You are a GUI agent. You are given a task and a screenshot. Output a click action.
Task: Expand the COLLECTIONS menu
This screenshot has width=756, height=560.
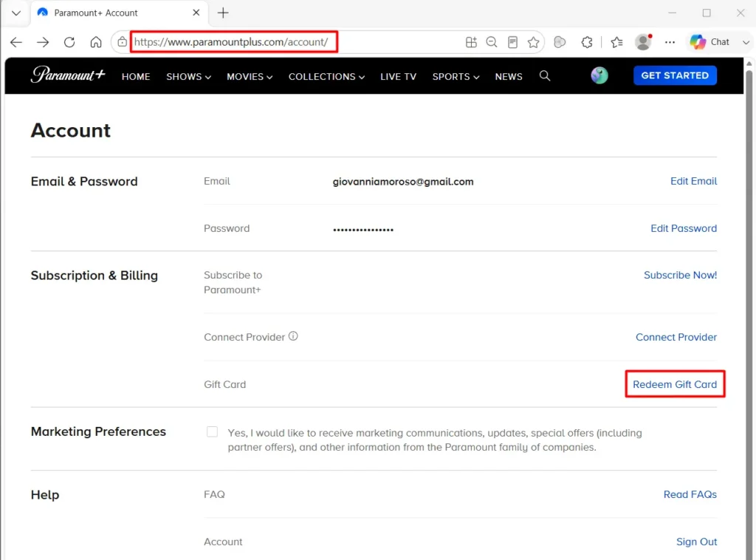(x=326, y=77)
